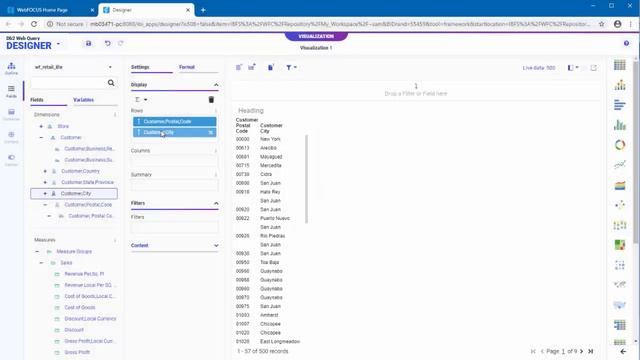Select the vertical bar chart icon

pos(620,125)
